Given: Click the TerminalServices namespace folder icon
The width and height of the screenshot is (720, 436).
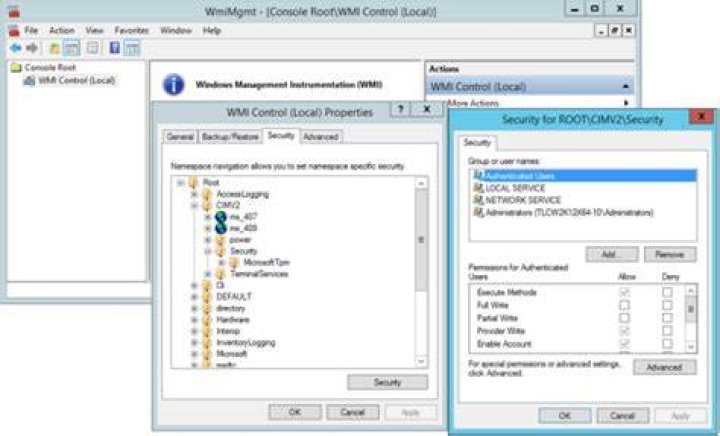Looking at the screenshot, I should click(x=221, y=274).
